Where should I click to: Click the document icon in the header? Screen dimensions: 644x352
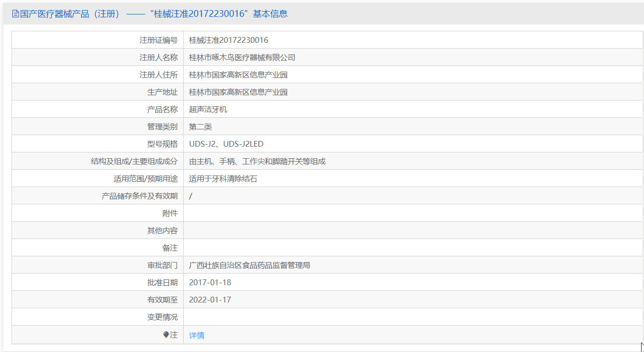point(15,14)
